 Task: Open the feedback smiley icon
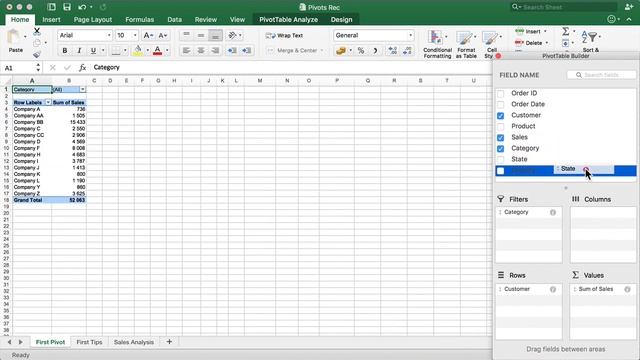611,19
